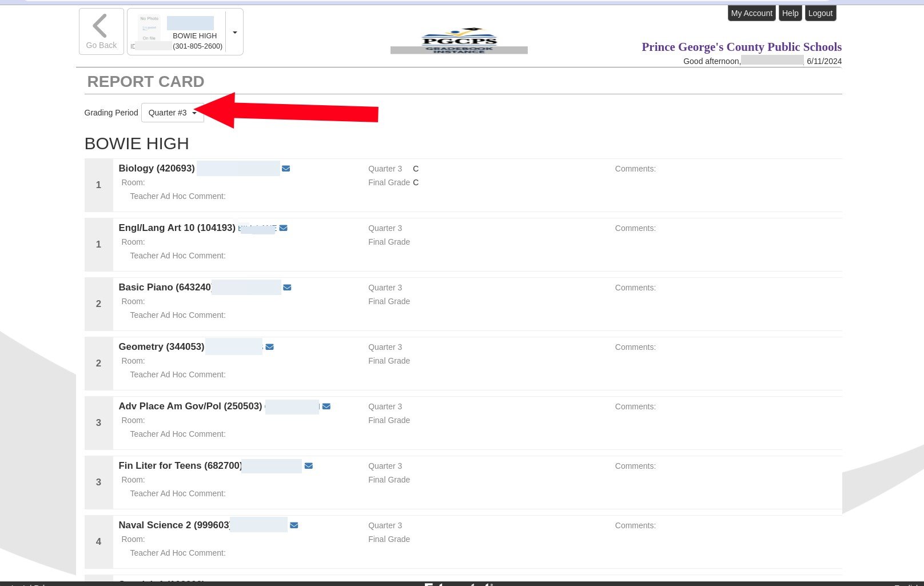Email the Fin Liter for Teens teacher
Viewport: 924px width, 586px height.
point(309,466)
